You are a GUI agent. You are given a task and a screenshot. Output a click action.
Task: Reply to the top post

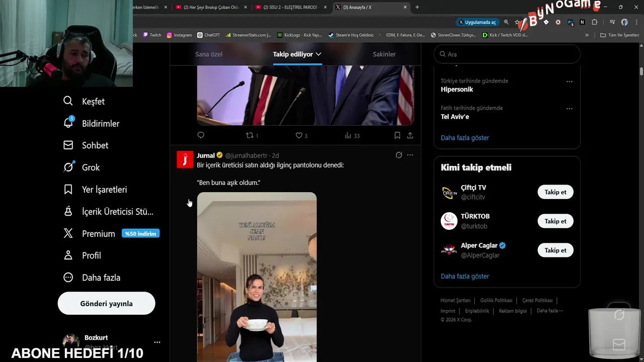[x=201, y=135]
